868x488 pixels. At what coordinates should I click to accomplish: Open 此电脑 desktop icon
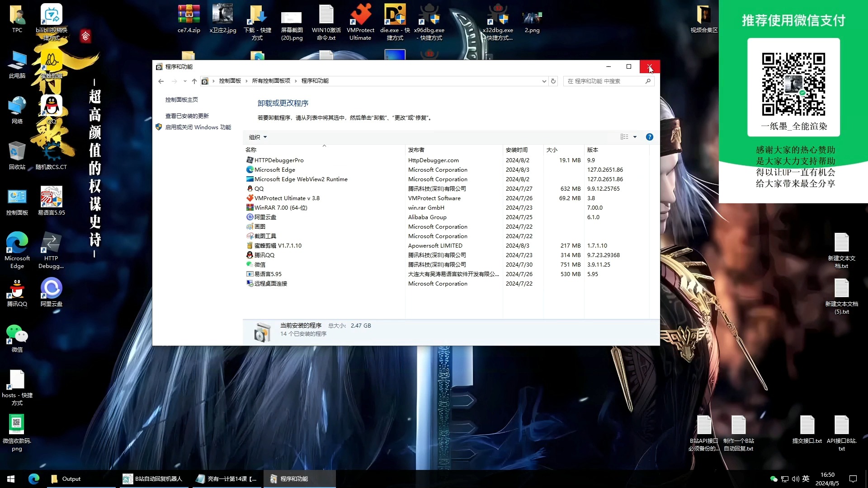pyautogui.click(x=17, y=65)
